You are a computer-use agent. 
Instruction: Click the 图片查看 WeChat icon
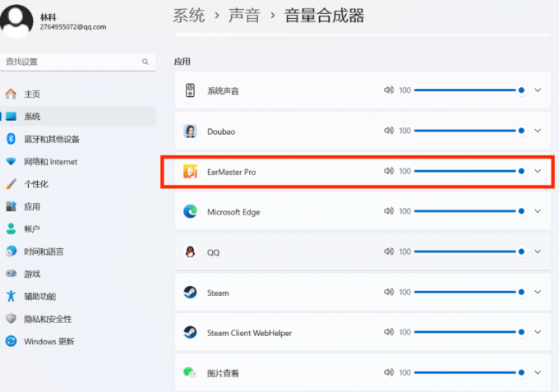(190, 372)
